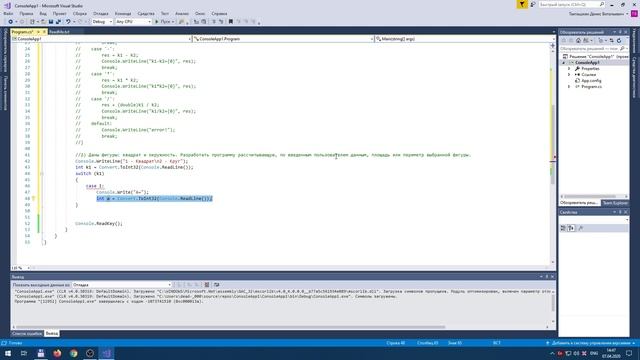Click the Home icon in Solution Explorer toolbar

pyautogui.click(x=578, y=40)
